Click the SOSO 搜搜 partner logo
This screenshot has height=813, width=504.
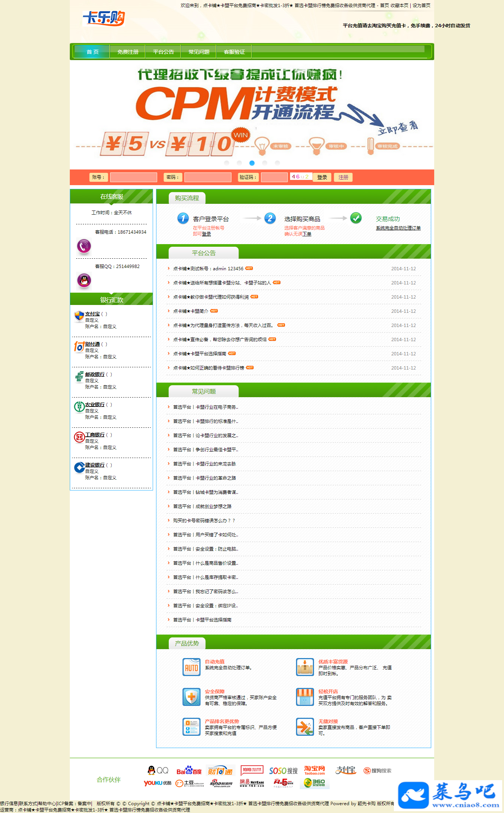283,771
